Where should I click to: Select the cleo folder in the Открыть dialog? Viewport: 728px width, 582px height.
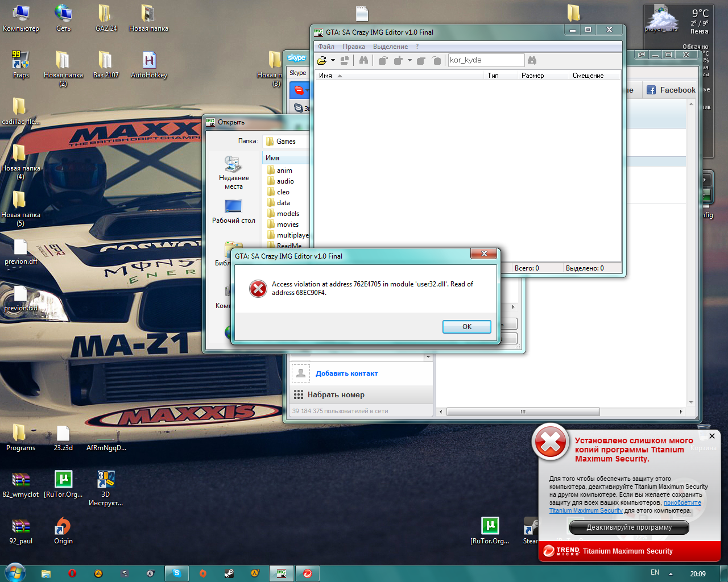coord(278,192)
